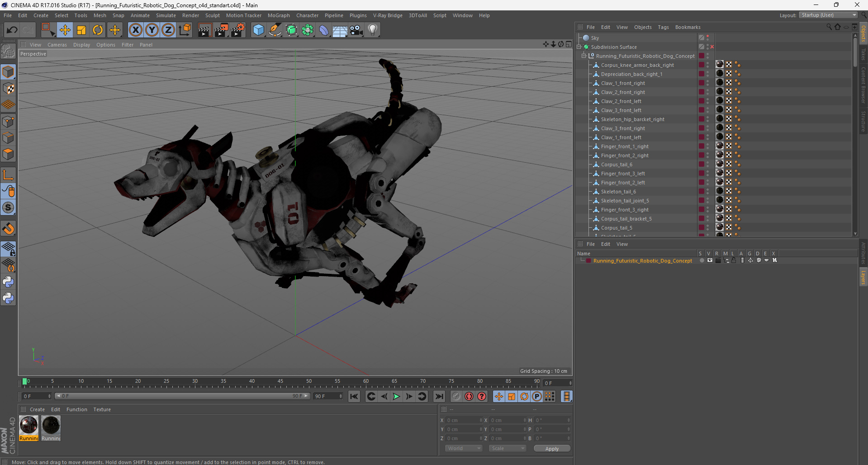The height and width of the screenshot is (465, 868).
Task: Select the Scale tool
Action: point(81,30)
